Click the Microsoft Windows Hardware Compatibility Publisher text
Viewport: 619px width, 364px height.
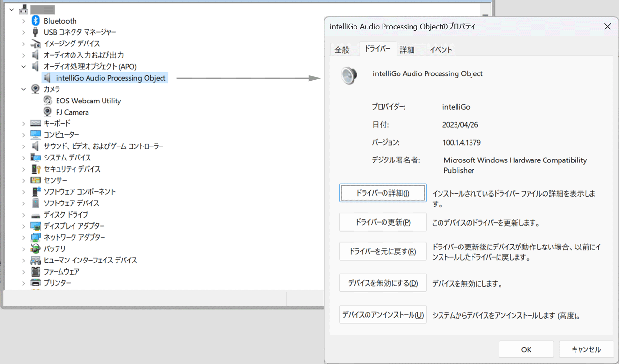[x=515, y=165]
